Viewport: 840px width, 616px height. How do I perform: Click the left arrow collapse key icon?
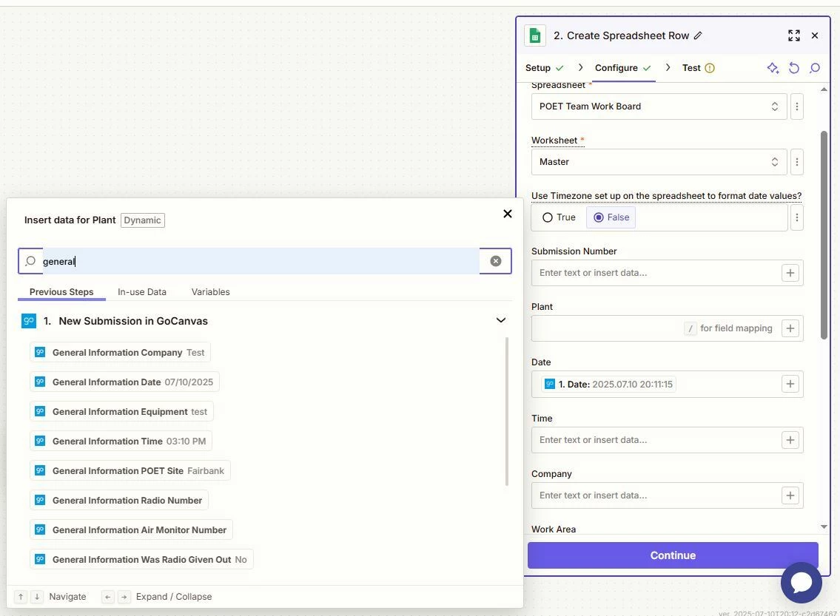107,597
